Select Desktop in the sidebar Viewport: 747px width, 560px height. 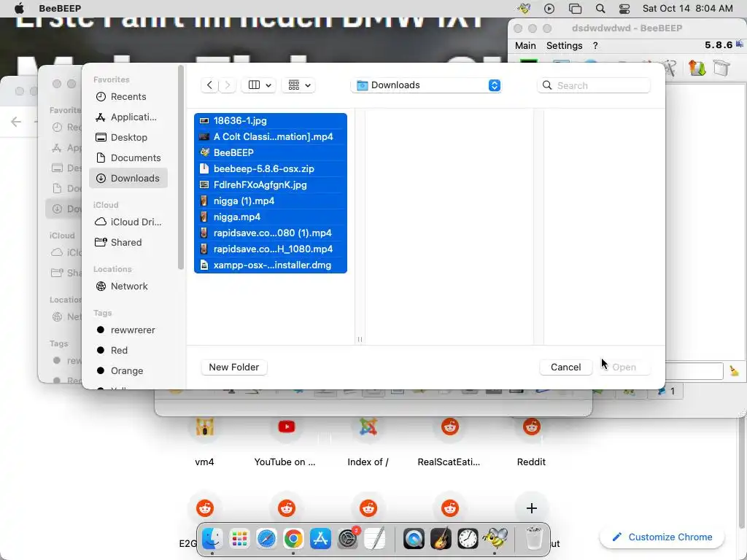point(128,138)
